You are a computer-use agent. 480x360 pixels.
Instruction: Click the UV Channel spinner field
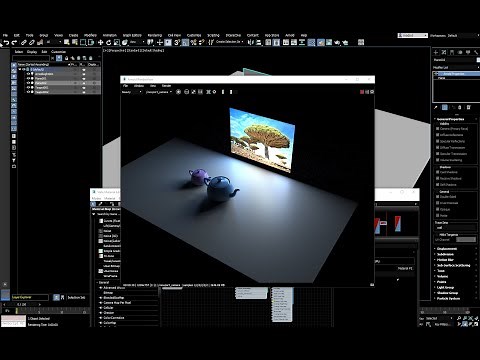(465, 240)
